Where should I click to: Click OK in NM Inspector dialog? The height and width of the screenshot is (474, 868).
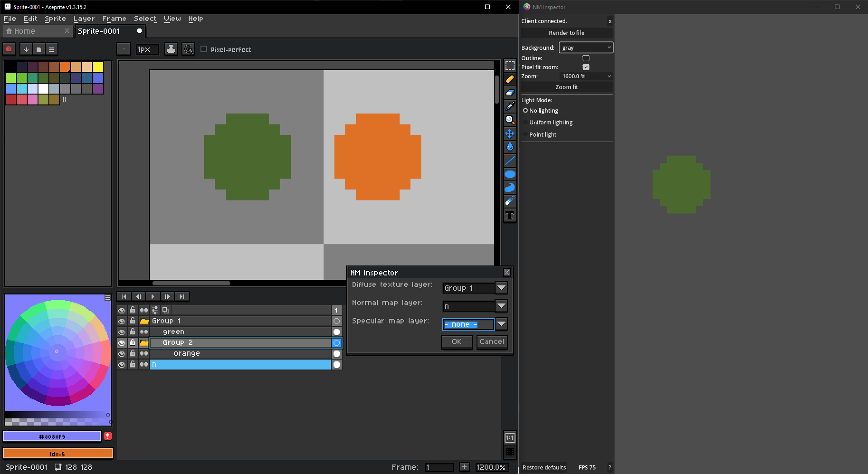[457, 342]
